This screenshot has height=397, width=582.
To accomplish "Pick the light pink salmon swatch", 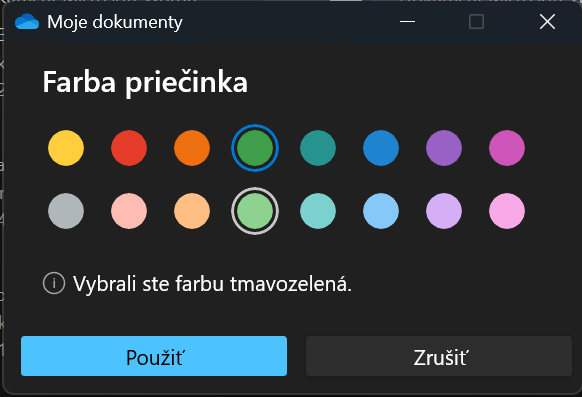I will (129, 211).
